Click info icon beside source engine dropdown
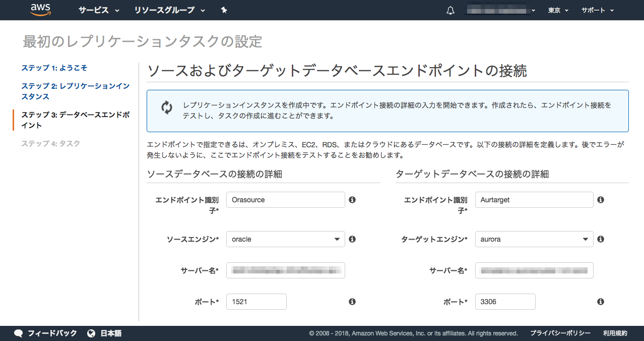The width and height of the screenshot is (644, 341). (352, 239)
